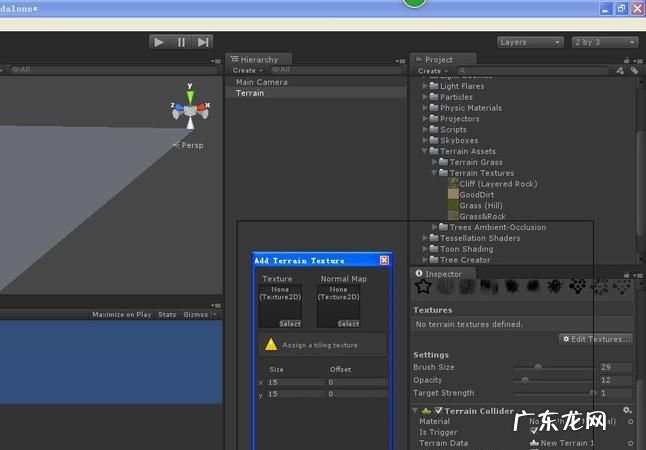The image size is (646, 450).
Task: Expand the Terrain Grass folder
Action: pos(435,162)
